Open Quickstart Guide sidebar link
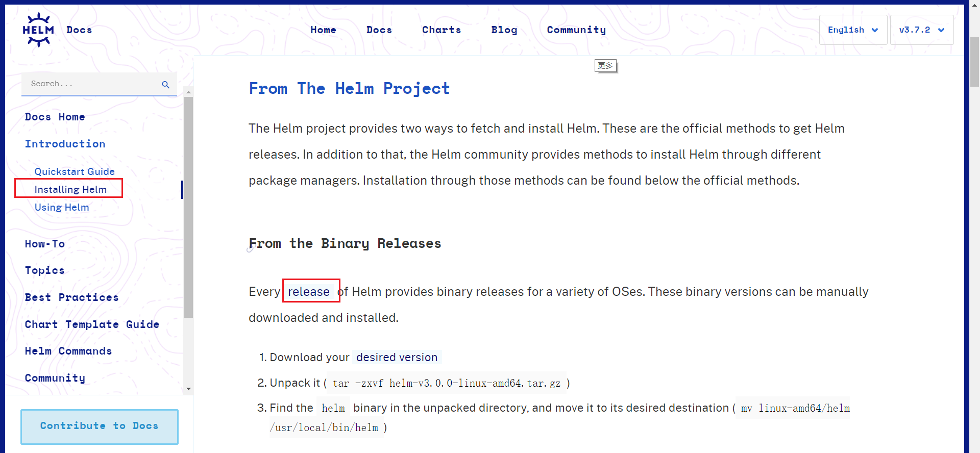980x453 pixels. point(75,171)
